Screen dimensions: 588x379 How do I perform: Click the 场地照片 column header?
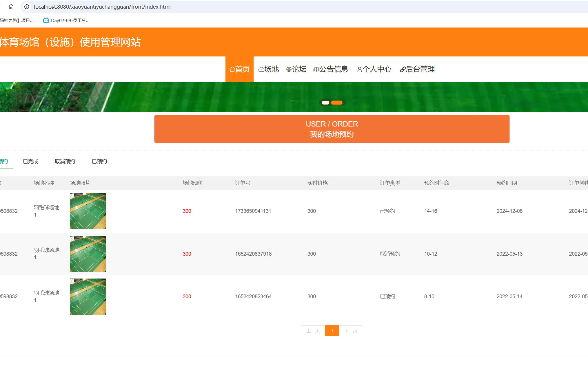[80, 183]
